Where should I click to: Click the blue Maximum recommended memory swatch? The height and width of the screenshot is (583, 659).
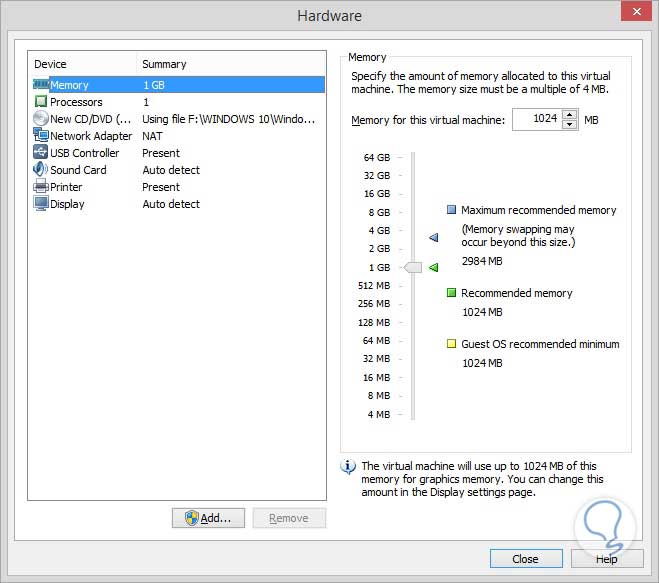pos(451,209)
